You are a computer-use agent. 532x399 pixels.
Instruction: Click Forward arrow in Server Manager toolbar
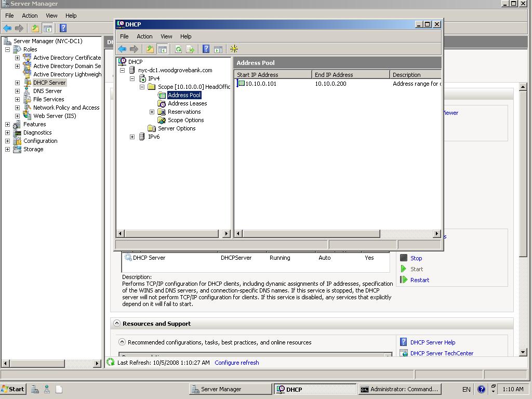19,28
